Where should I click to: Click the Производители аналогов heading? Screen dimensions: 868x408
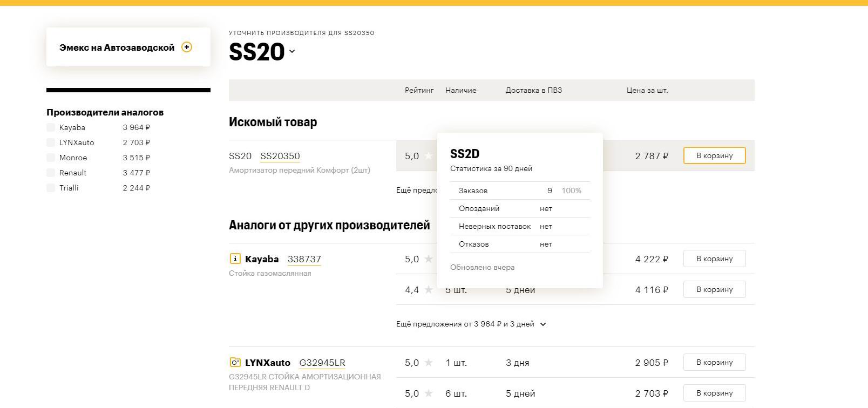(105, 112)
